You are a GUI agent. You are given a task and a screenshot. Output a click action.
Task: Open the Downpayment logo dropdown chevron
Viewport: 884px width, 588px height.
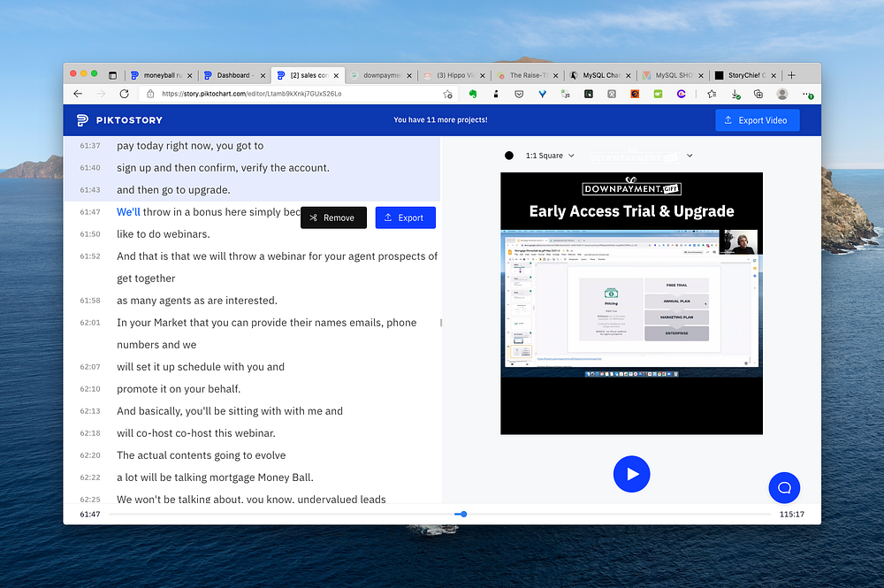coord(690,156)
